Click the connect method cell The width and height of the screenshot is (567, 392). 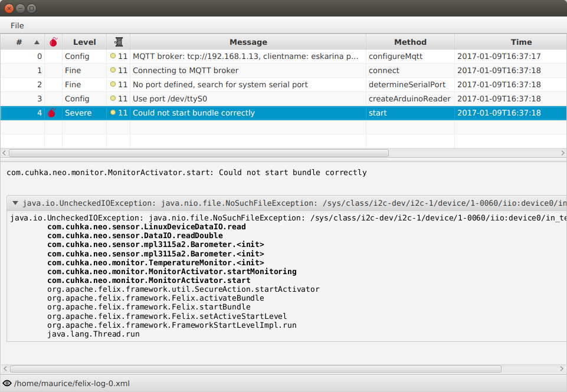point(410,71)
